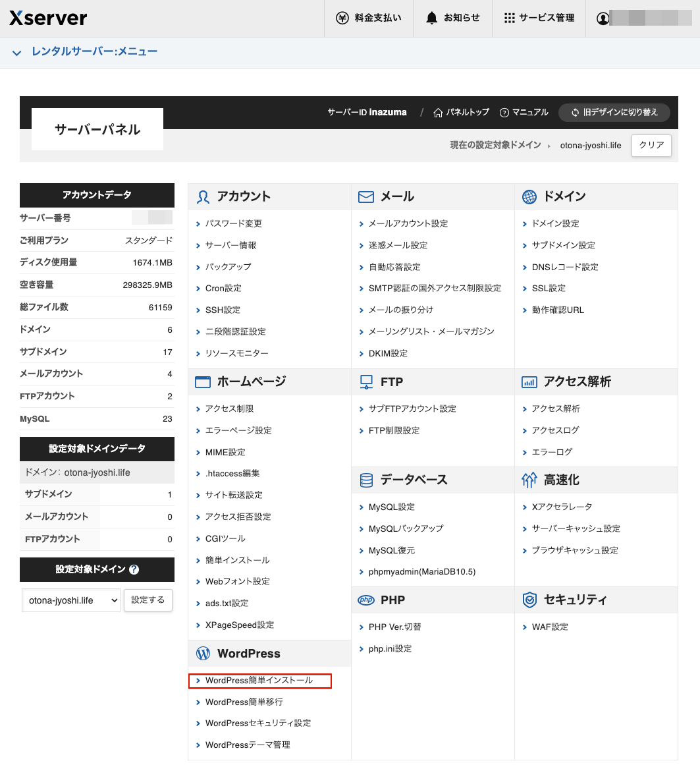The width and height of the screenshot is (700, 765).
Task: Open the otona-jyoshi.life domain dropdown
Action: click(x=70, y=600)
